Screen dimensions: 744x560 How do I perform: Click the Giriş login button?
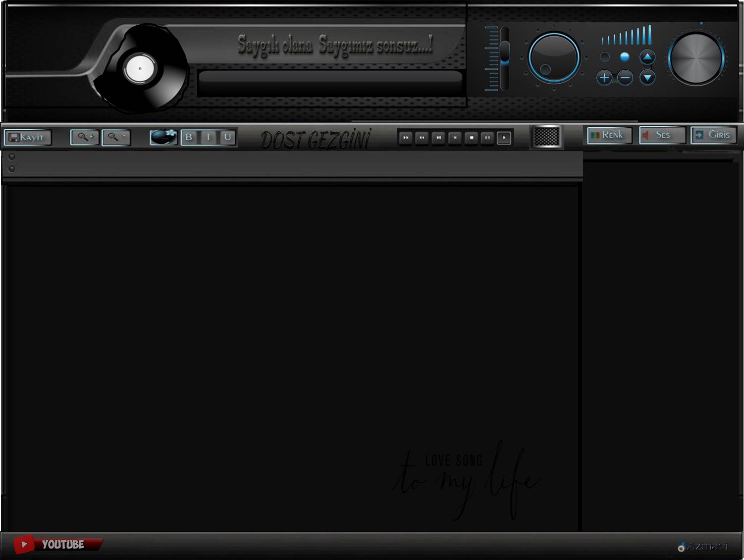(x=713, y=135)
